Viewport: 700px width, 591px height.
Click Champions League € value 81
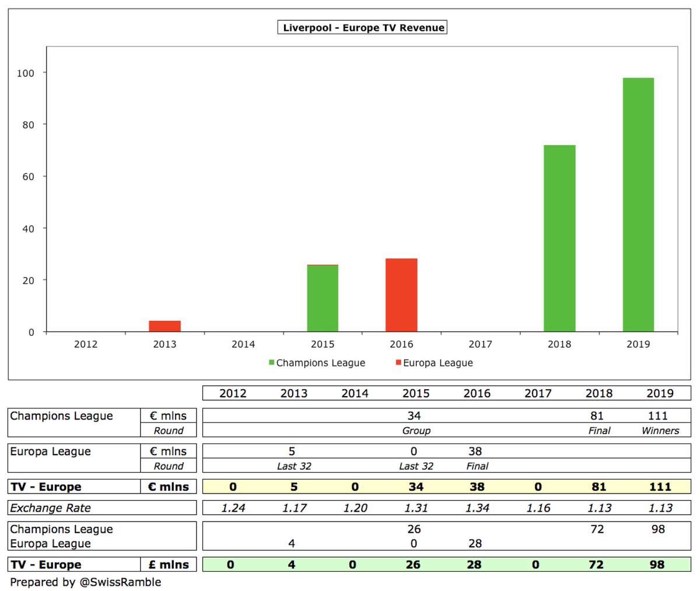click(597, 416)
